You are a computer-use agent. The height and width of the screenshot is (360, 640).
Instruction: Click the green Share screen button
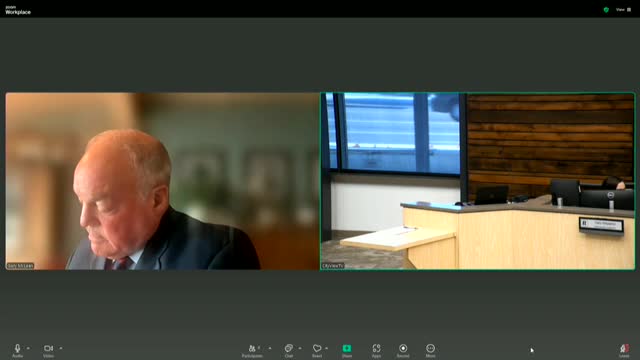pyautogui.click(x=347, y=350)
